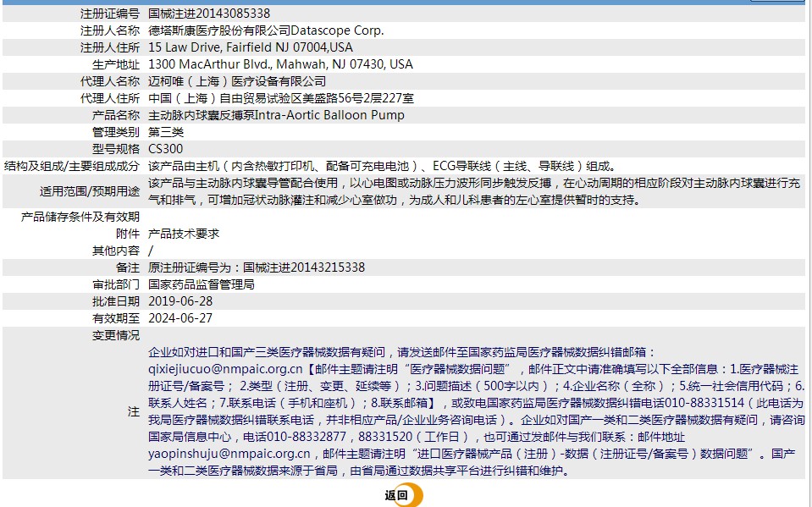Click the 附件 label
This screenshot has height=507, width=812.
128,234
